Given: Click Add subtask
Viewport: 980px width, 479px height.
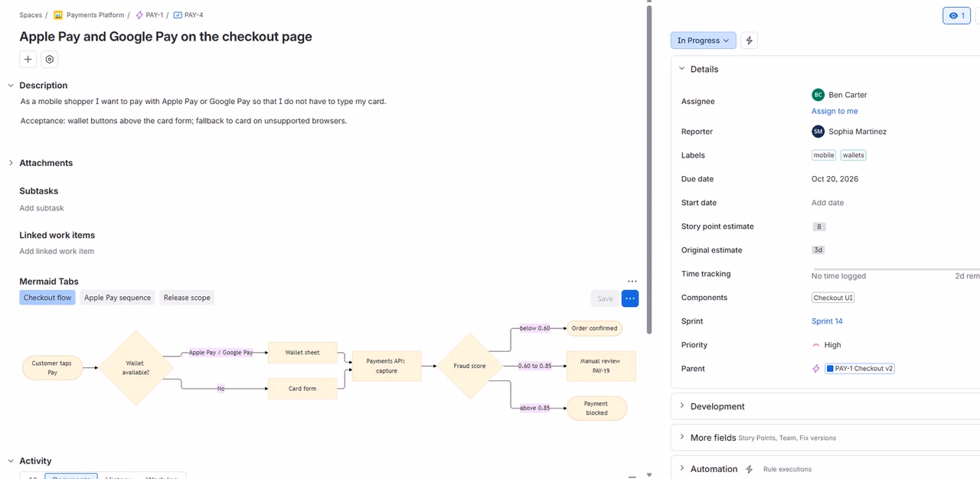Looking at the screenshot, I should click(41, 208).
